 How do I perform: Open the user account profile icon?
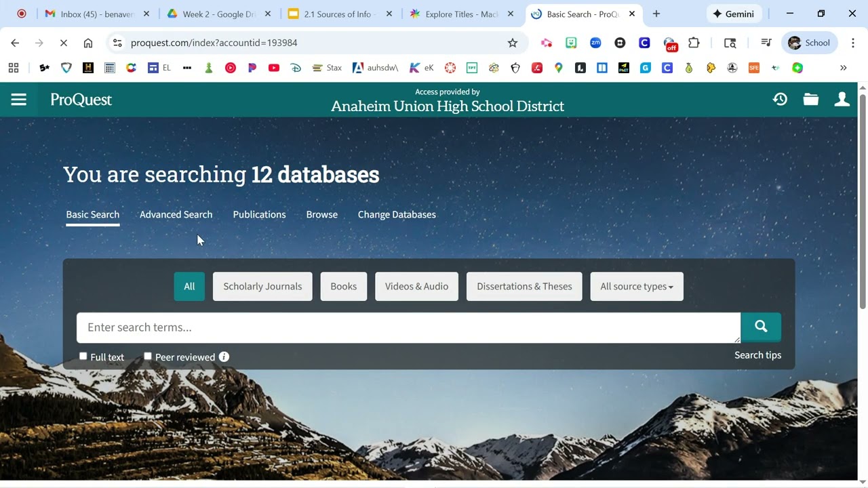coord(842,100)
